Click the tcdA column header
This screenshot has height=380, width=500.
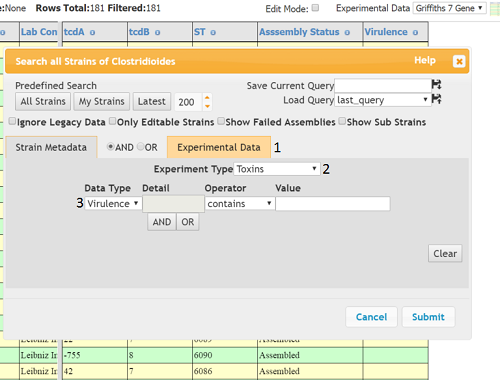pyautogui.click(x=95, y=32)
